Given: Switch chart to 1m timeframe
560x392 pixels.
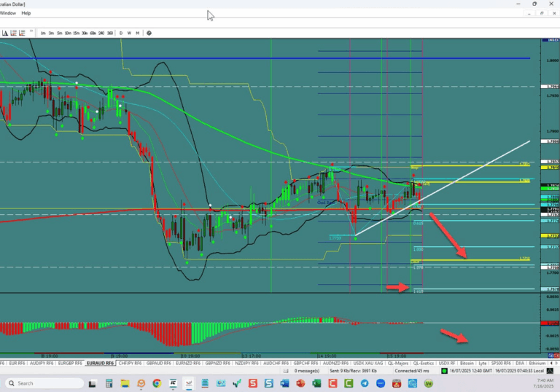Looking at the screenshot, I should [43, 34].
